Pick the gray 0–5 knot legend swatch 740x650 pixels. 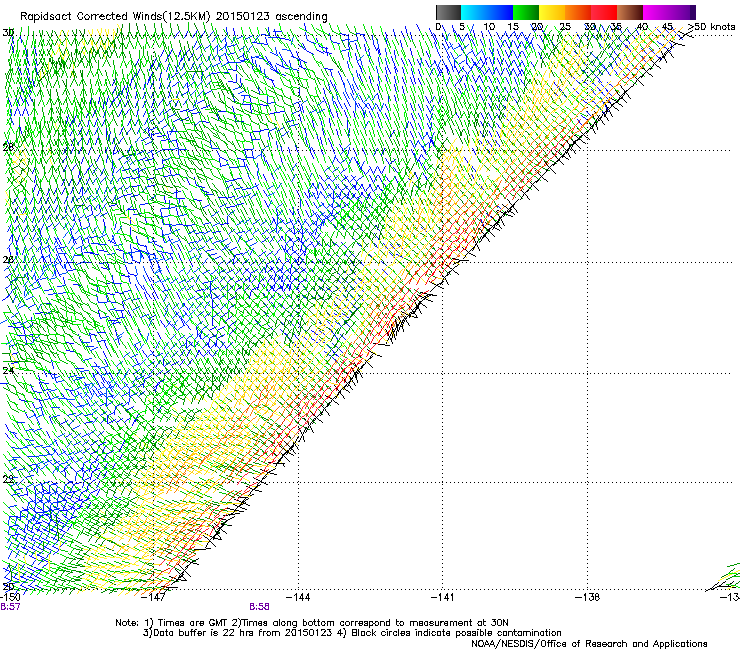tap(448, 12)
